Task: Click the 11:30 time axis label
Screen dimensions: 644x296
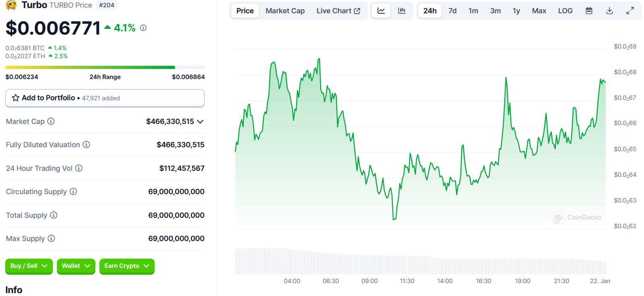Action: point(407,281)
